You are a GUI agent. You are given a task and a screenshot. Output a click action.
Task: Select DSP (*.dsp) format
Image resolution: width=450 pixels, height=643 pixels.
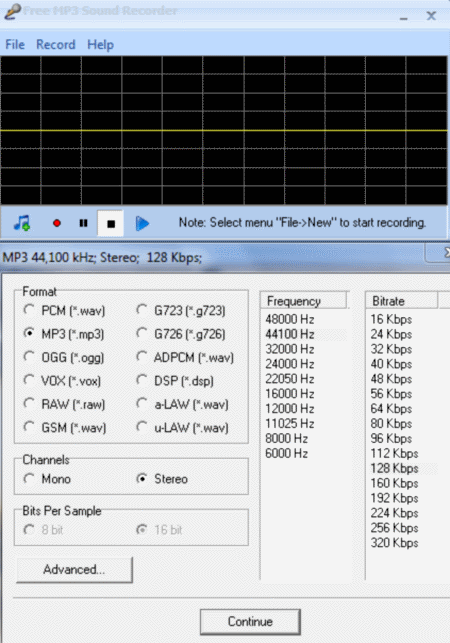coord(175,381)
